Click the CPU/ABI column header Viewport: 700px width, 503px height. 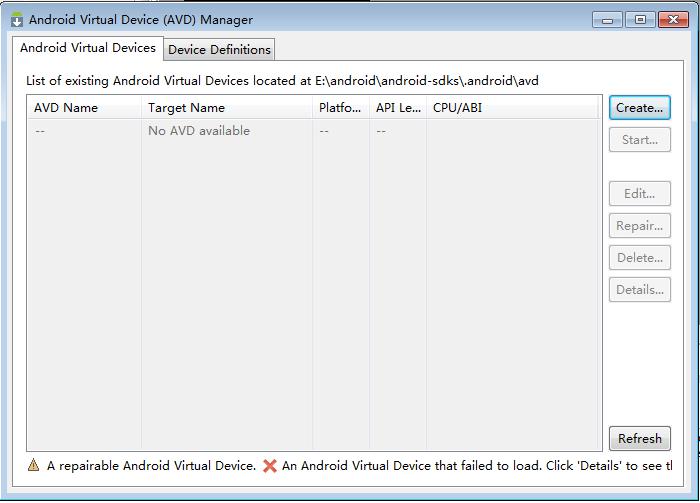tap(512, 108)
